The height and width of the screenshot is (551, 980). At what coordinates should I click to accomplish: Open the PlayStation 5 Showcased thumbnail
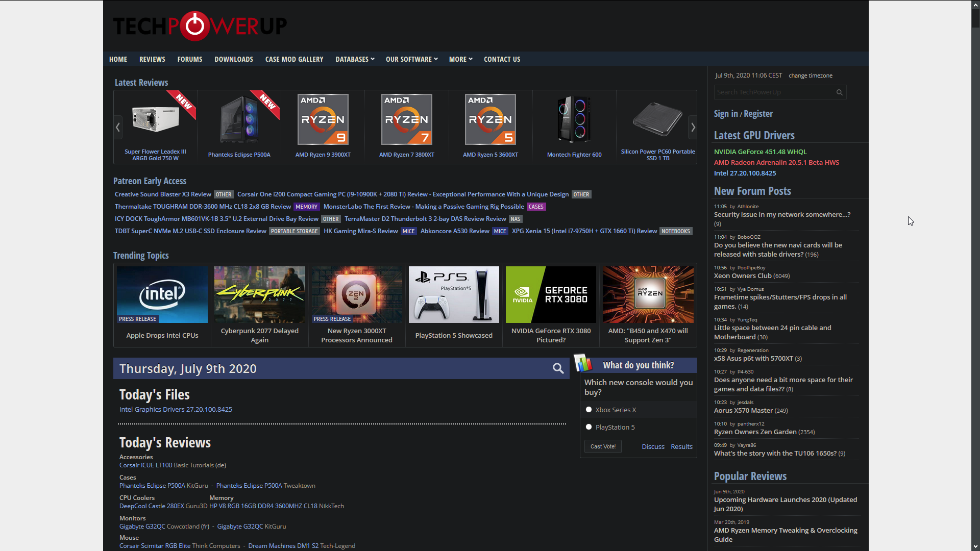tap(453, 294)
